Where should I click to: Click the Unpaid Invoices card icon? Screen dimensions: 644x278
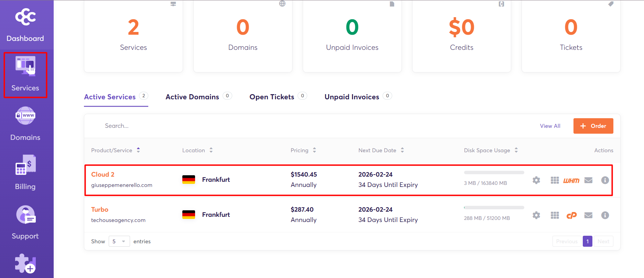click(392, 4)
